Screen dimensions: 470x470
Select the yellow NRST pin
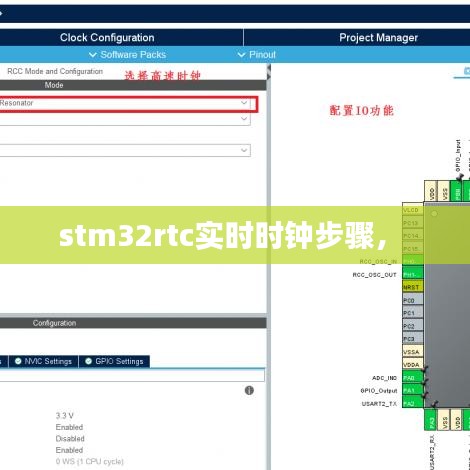[413, 287]
